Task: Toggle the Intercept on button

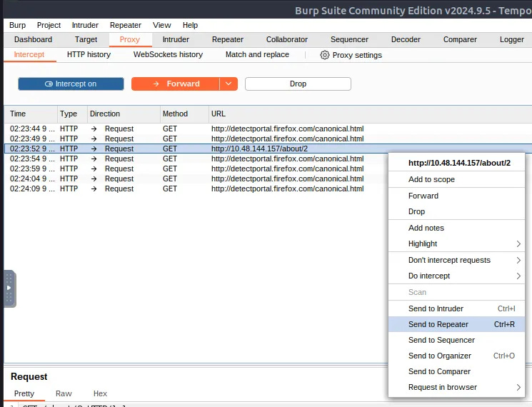Action: click(x=71, y=84)
